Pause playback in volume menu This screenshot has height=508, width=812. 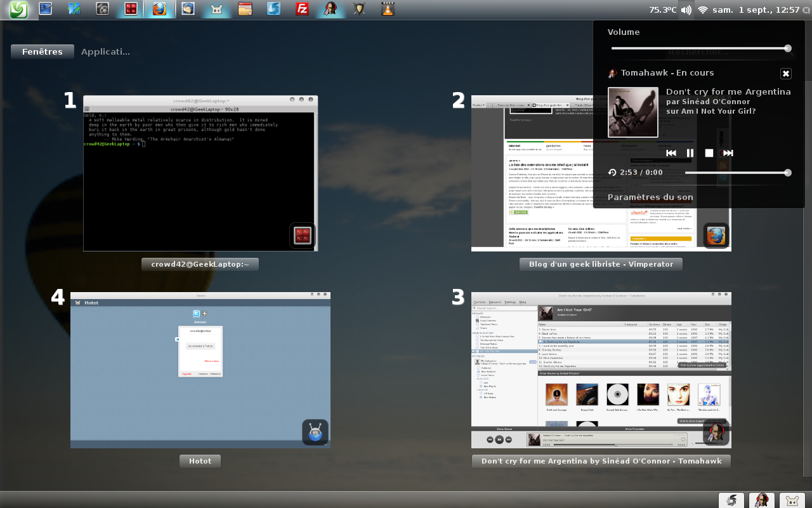pos(690,153)
